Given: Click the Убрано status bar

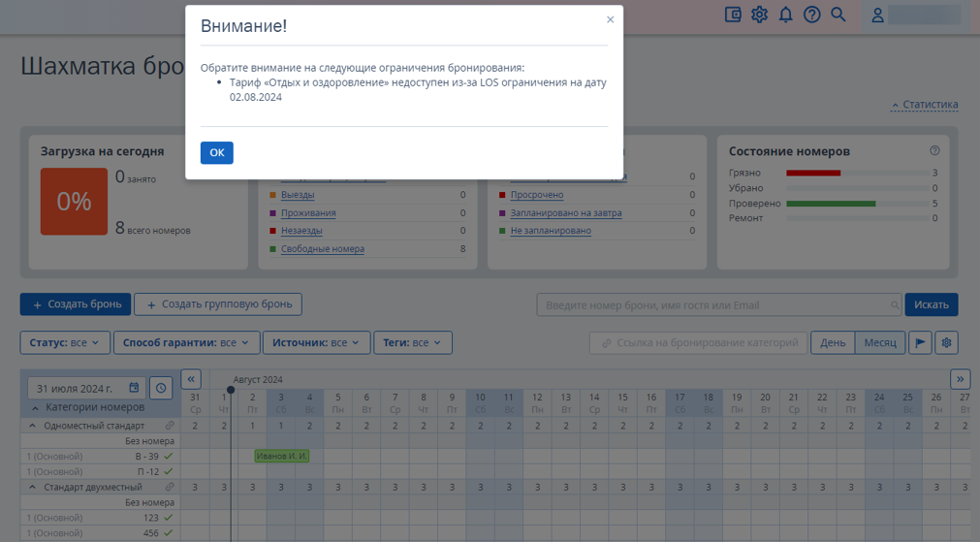Looking at the screenshot, I should pyautogui.click(x=858, y=188).
